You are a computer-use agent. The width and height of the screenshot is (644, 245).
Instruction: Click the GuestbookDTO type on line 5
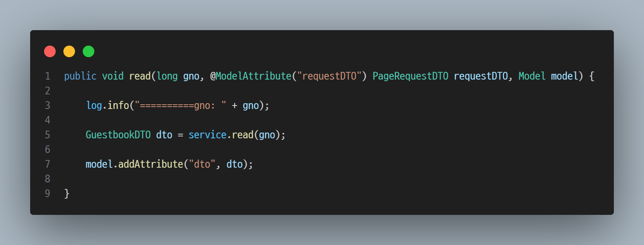[x=118, y=135]
